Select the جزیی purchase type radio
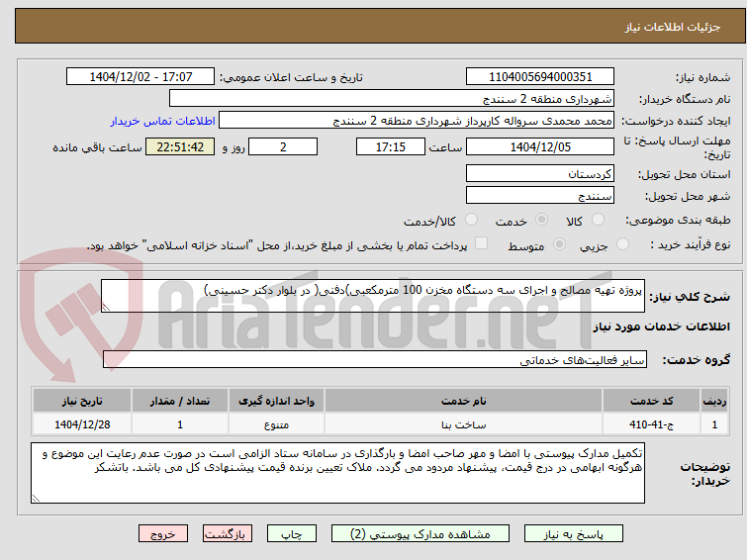Screen dimensions: 747x560 pos(622,244)
